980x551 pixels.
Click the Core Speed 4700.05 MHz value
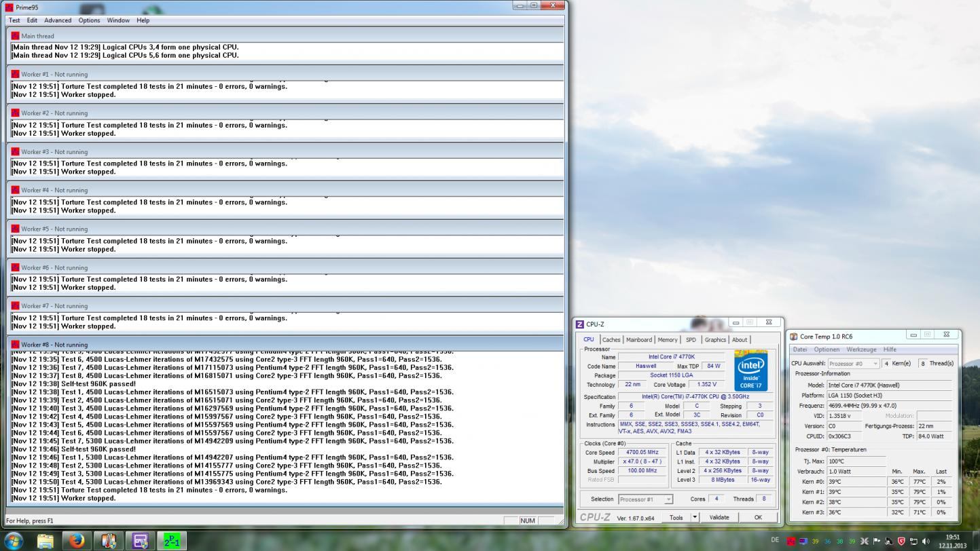tap(642, 452)
